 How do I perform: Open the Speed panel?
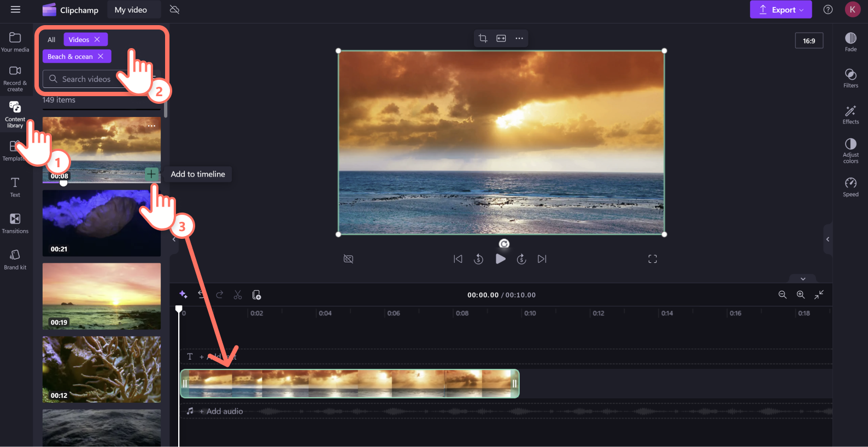pos(851,187)
